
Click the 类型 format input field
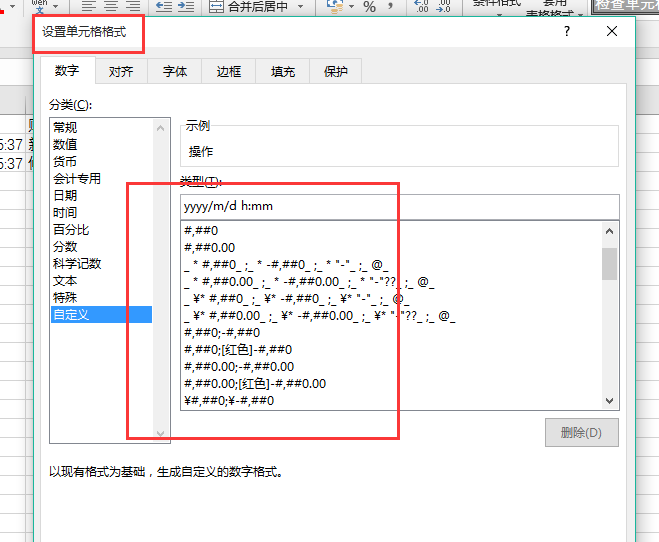[400, 206]
